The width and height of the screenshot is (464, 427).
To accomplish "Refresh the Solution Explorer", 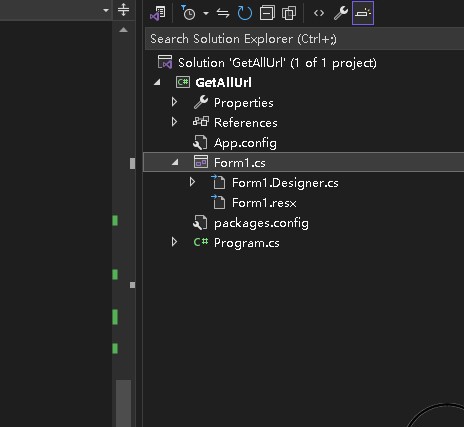I will (245, 13).
